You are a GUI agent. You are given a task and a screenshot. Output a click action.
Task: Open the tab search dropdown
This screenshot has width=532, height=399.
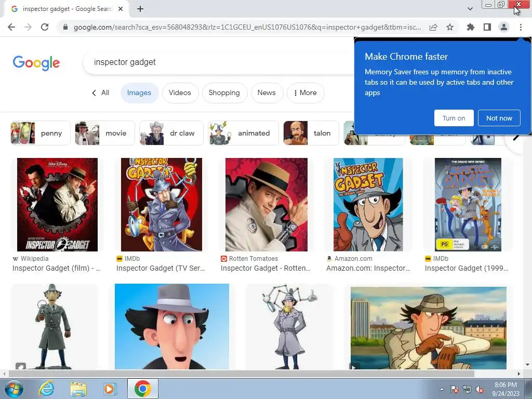(470, 9)
